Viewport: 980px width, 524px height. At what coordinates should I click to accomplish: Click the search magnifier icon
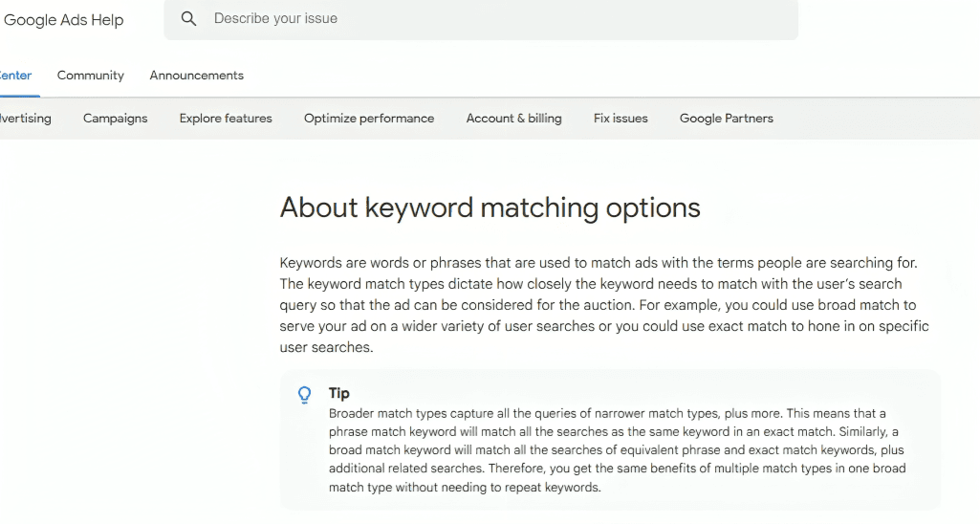[189, 19]
